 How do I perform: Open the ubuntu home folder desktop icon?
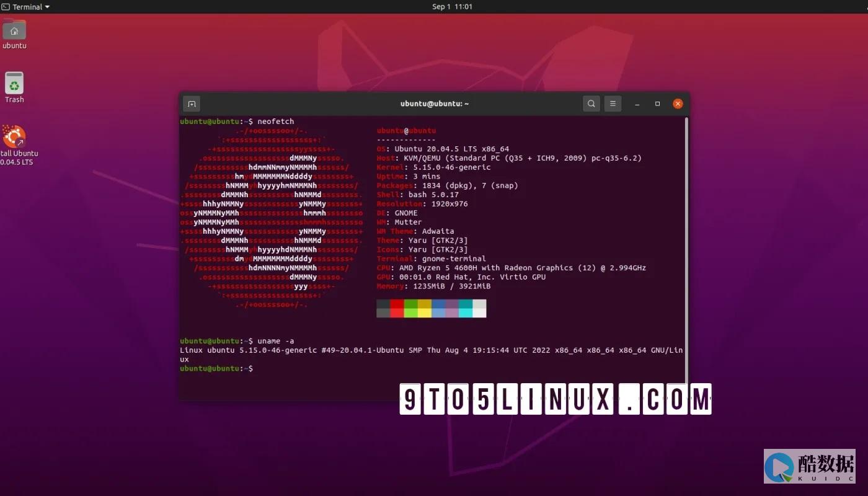pos(14,34)
